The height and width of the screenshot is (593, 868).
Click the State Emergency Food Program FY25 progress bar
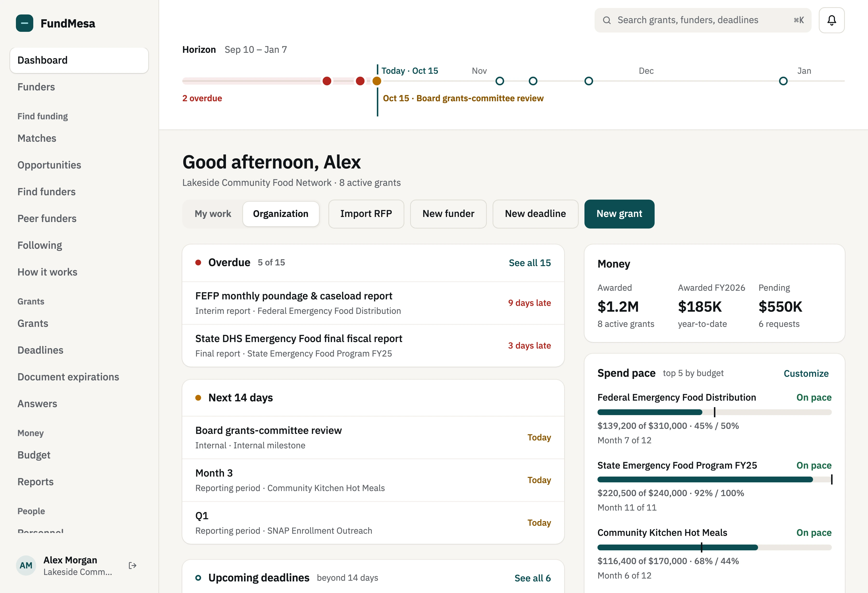[x=714, y=479]
